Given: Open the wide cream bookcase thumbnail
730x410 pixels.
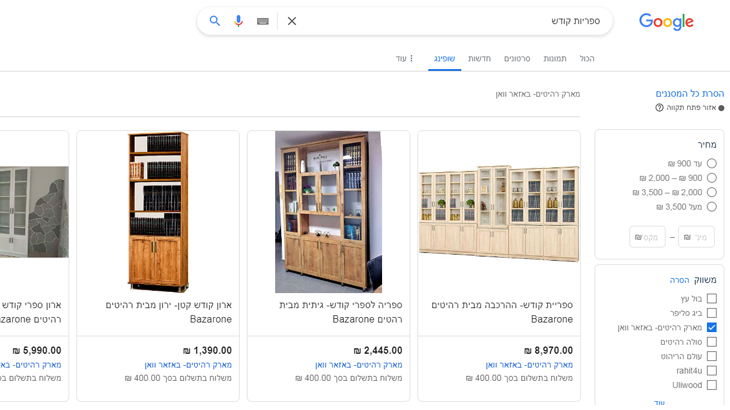Looking at the screenshot, I should (499, 213).
